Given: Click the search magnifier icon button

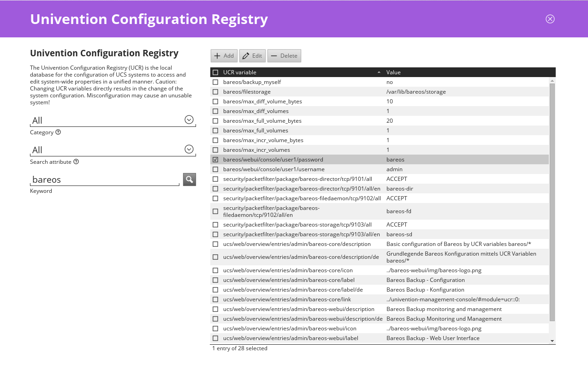Looking at the screenshot, I should (x=189, y=180).
